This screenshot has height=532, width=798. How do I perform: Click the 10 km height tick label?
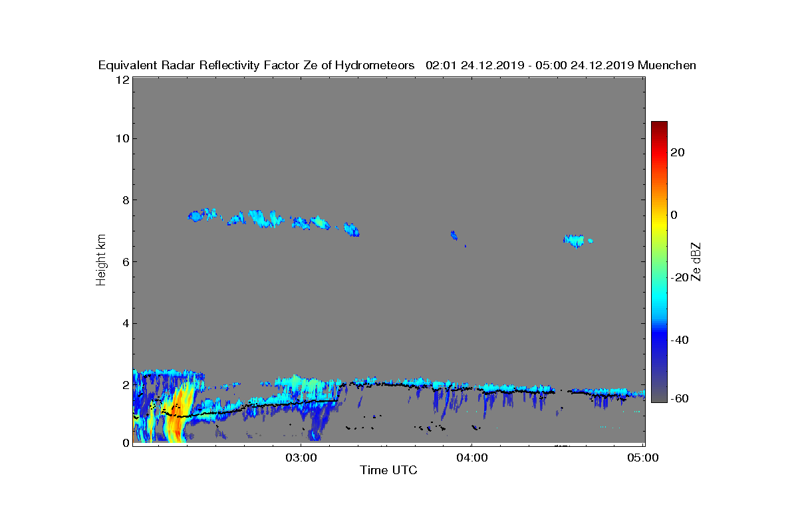(x=122, y=138)
